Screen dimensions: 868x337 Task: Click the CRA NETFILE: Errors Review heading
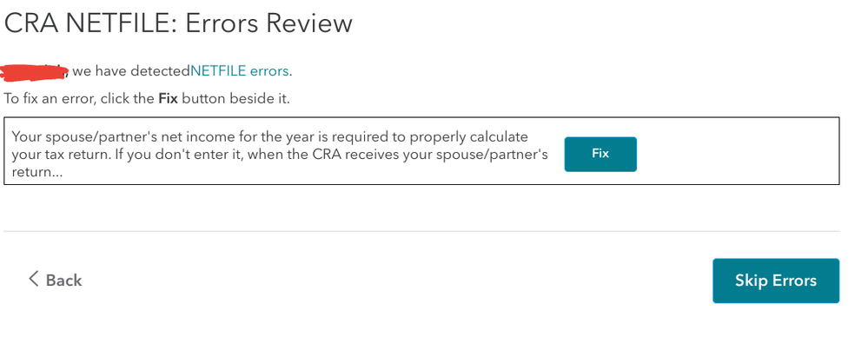point(178,23)
